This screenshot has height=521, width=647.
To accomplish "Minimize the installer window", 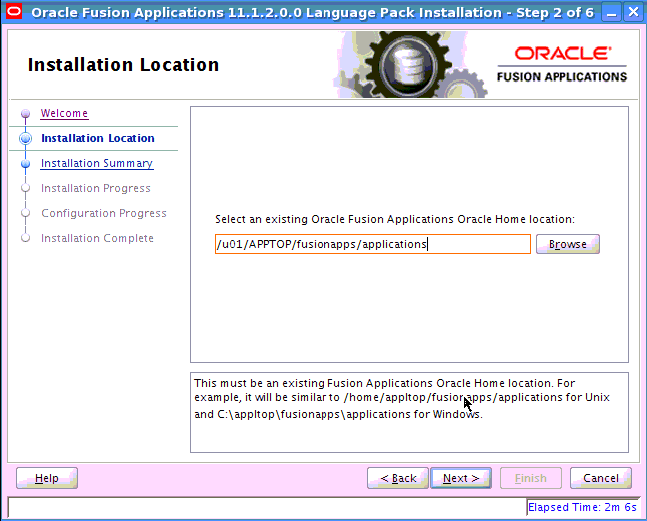I will (612, 12).
